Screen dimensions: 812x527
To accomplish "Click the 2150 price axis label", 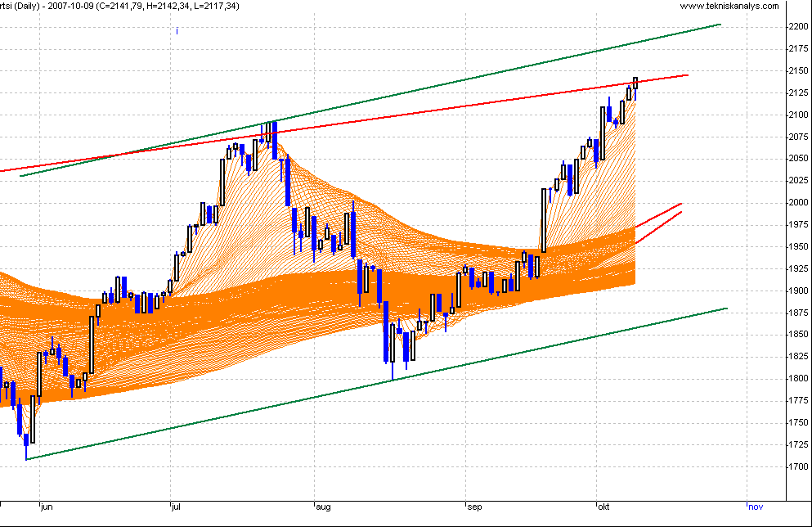I will tap(797, 71).
